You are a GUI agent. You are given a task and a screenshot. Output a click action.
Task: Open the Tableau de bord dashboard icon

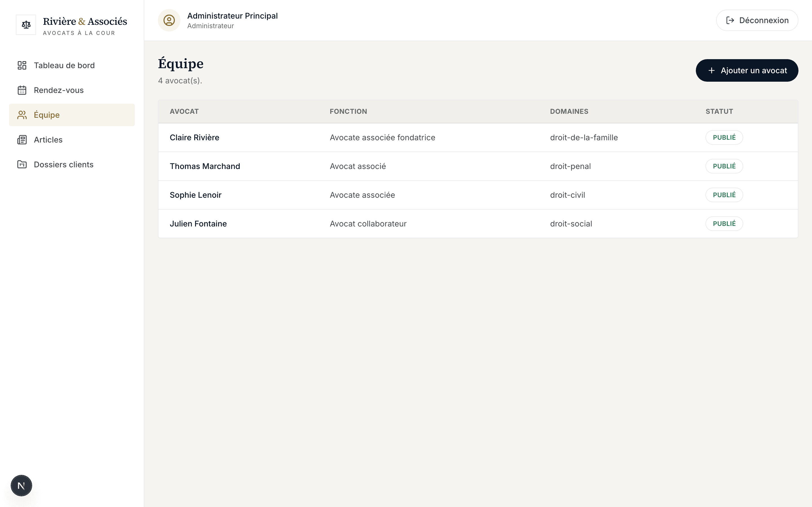pos(22,65)
